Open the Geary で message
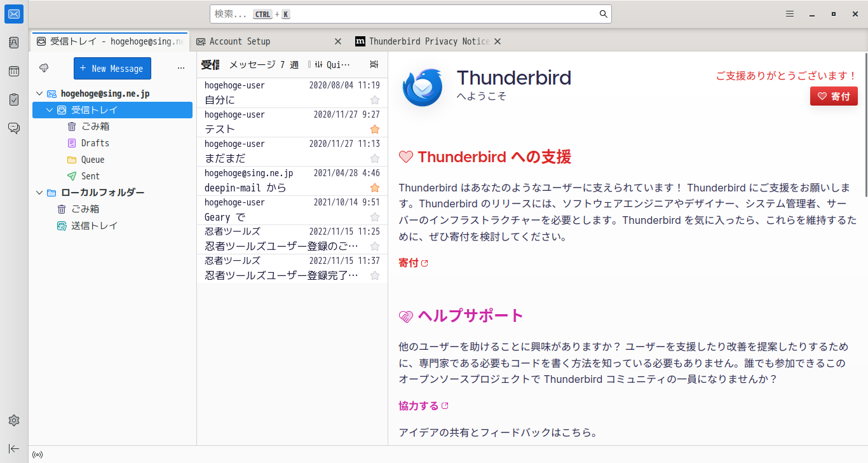Viewport: 868px width, 463px height. (x=292, y=210)
